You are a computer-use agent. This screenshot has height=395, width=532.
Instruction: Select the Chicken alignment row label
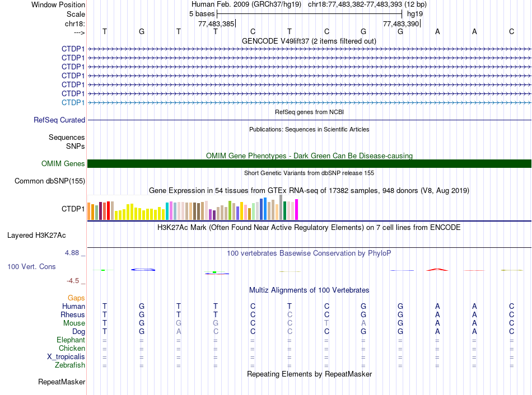tap(72, 348)
